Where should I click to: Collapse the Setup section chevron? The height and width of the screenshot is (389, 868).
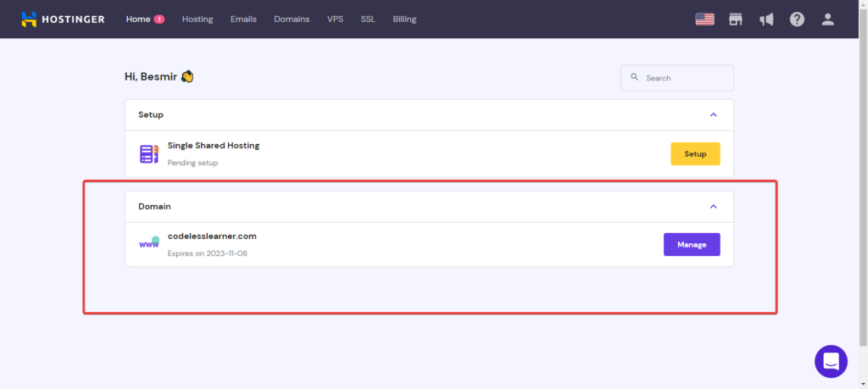click(714, 114)
